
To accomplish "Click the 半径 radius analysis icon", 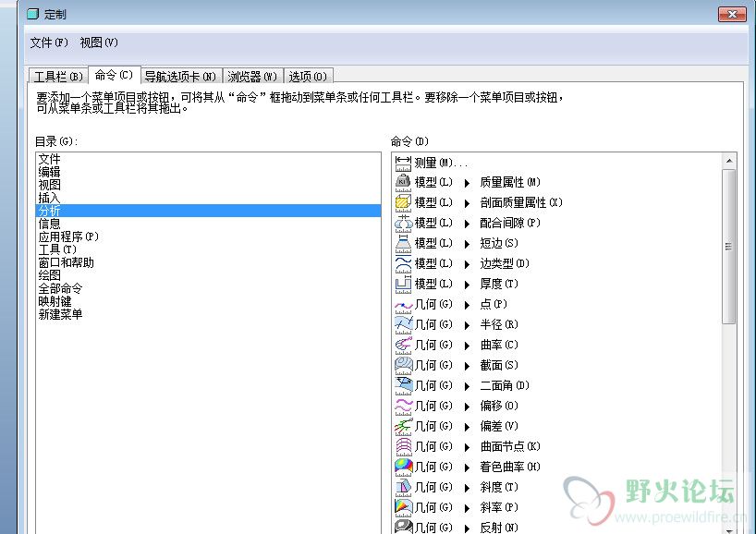I will 403,324.
